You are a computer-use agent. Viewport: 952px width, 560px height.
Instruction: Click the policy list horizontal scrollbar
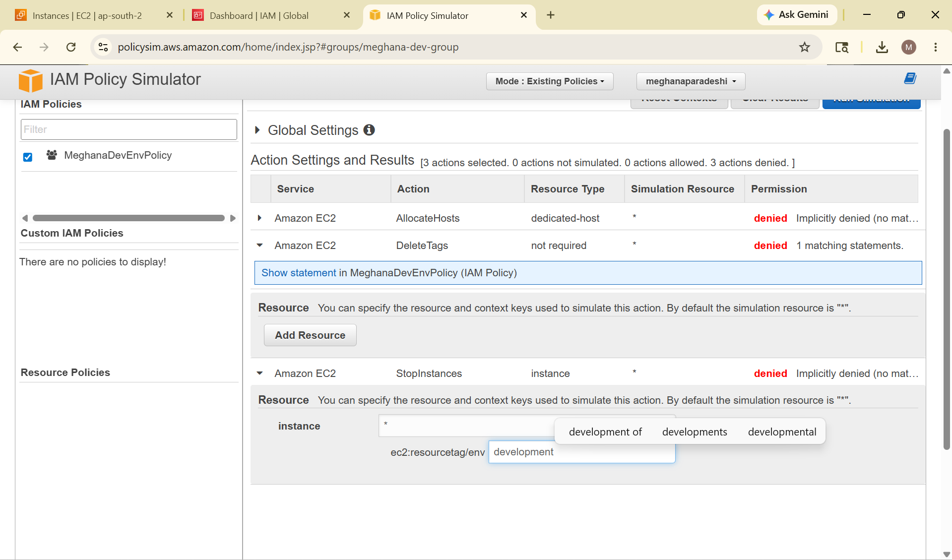128,218
